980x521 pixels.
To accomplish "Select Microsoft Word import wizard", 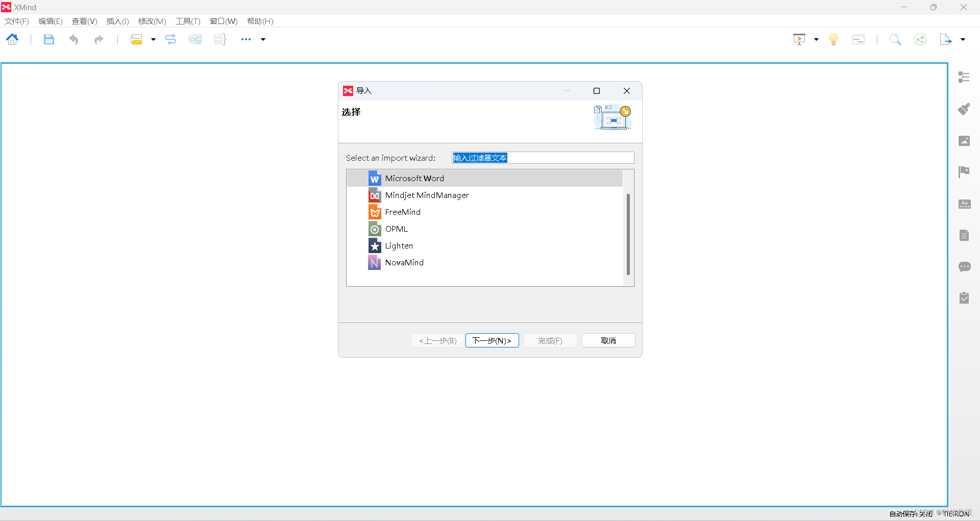I will pyautogui.click(x=485, y=178).
